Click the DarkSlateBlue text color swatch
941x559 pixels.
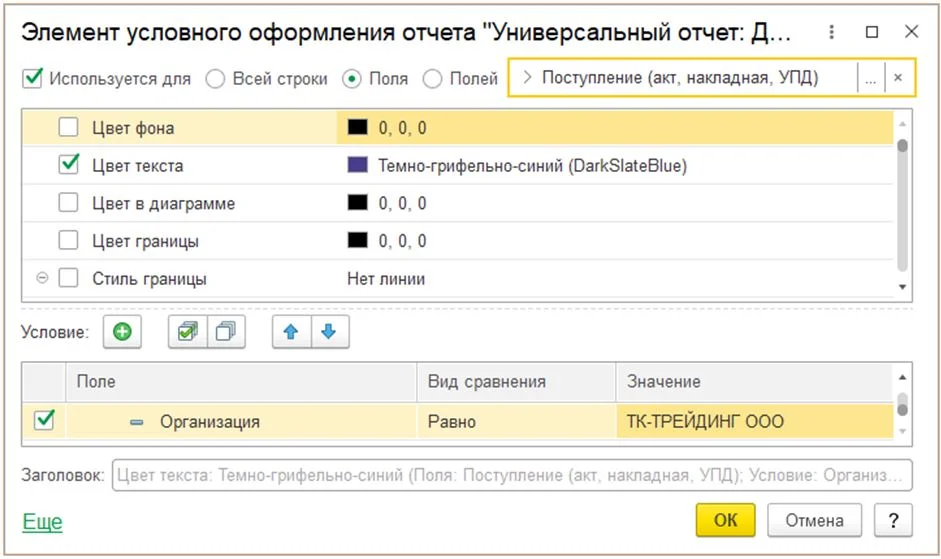point(358,165)
